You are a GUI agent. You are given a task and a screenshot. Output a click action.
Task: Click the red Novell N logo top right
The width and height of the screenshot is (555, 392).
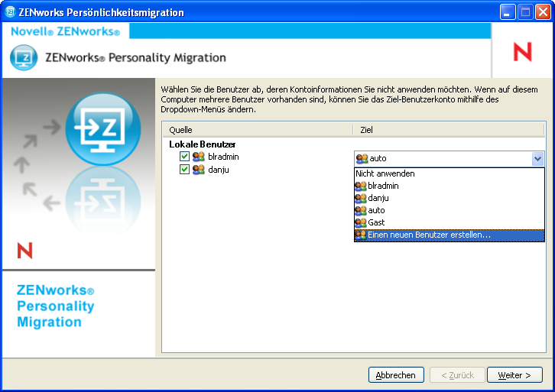tap(523, 52)
